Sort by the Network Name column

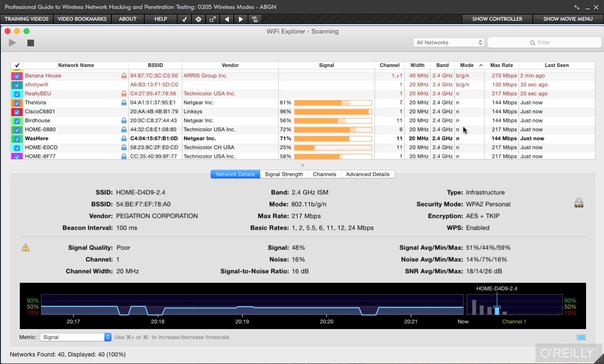pyautogui.click(x=76, y=65)
